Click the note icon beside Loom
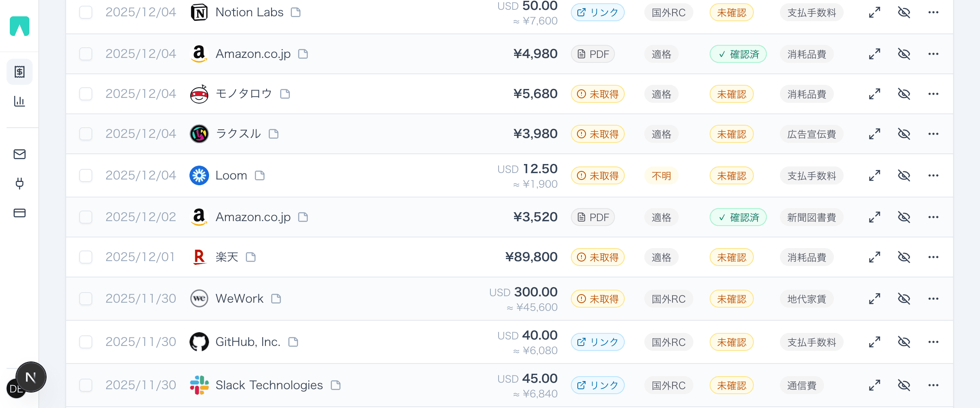Image resolution: width=980 pixels, height=408 pixels. tap(260, 175)
